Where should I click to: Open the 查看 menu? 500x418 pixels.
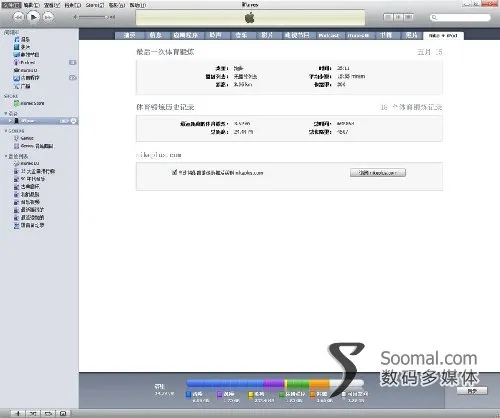coord(52,5)
